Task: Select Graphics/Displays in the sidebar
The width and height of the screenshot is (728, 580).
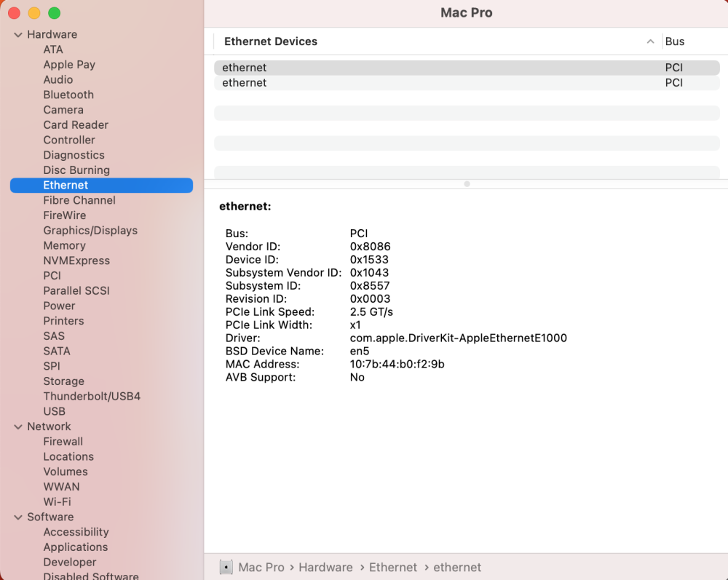Action: (90, 231)
